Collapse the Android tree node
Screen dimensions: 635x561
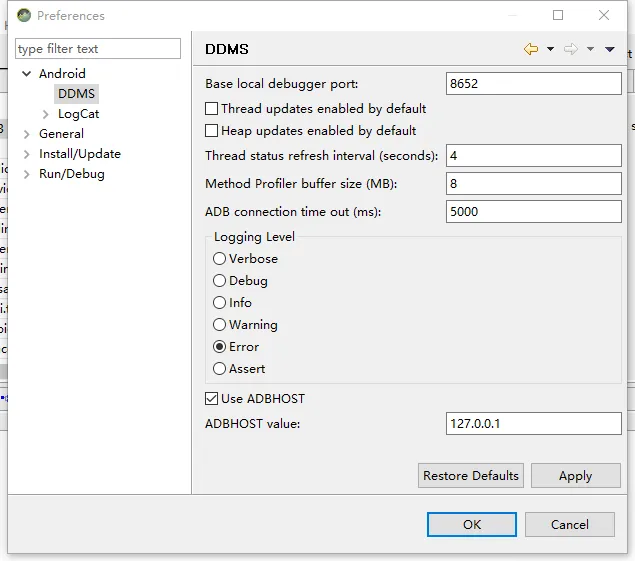point(27,74)
